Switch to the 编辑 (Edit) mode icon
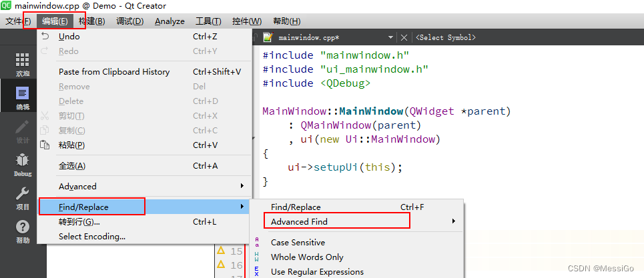This screenshot has width=644, height=278. click(x=22, y=97)
